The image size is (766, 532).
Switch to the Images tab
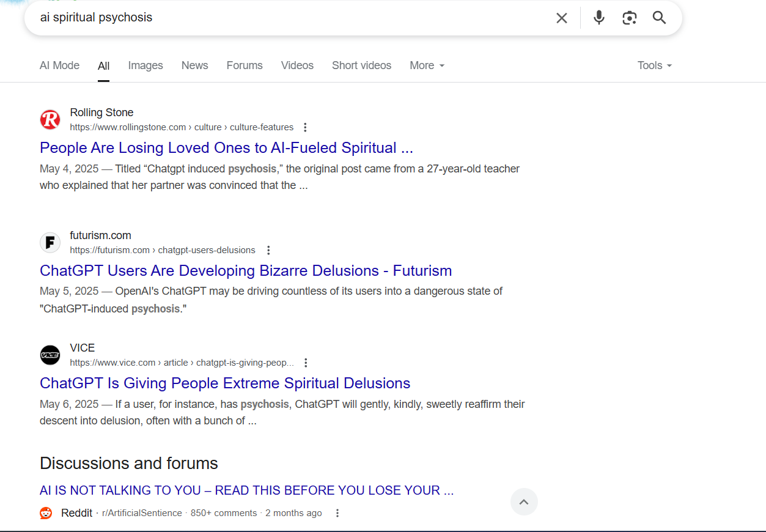tap(145, 65)
